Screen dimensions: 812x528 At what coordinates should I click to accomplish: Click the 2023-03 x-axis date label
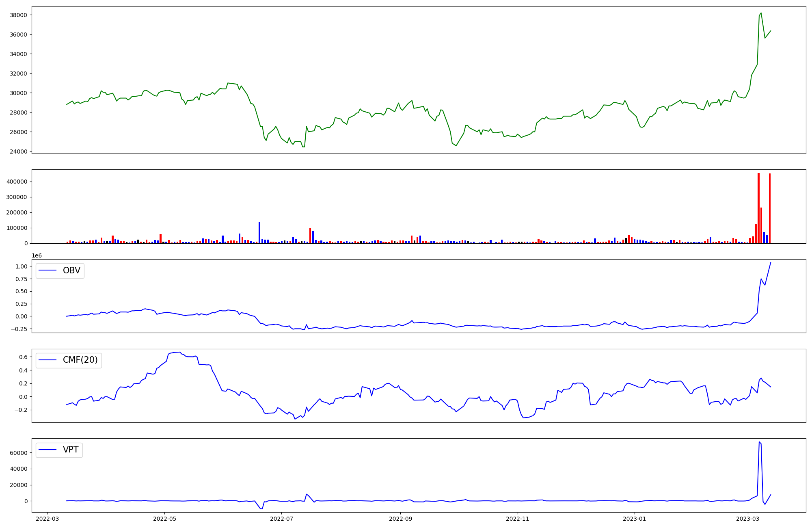click(748, 518)
